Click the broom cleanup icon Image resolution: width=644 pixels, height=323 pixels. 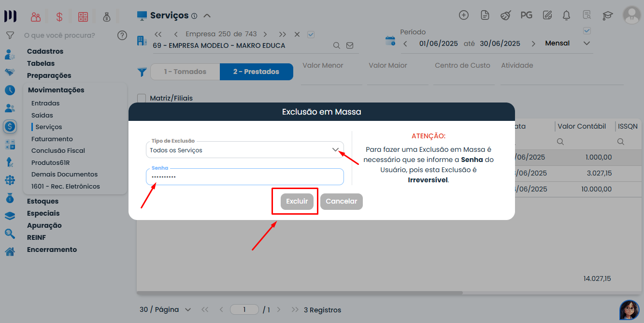tap(505, 15)
